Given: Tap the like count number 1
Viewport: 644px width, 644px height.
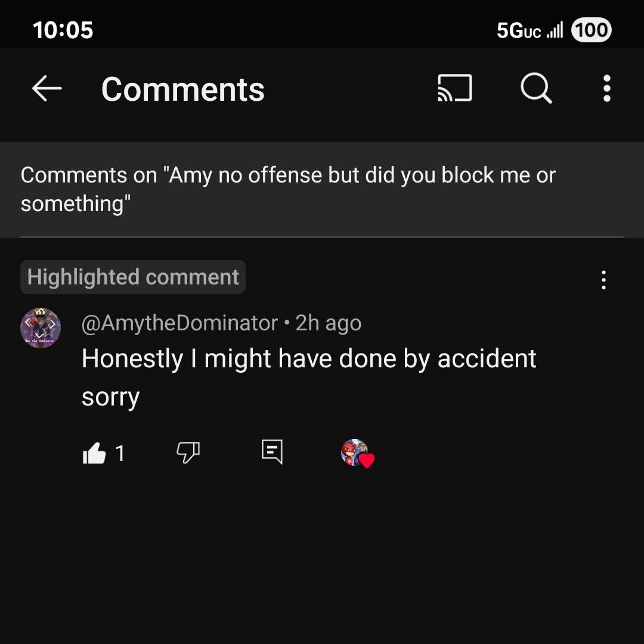Looking at the screenshot, I should tap(120, 453).
